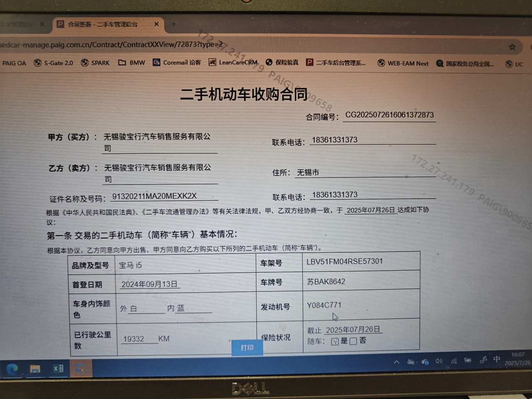Check the 否 checkbox for insurance 随车
The image size is (532, 399).
pyautogui.click(x=353, y=341)
